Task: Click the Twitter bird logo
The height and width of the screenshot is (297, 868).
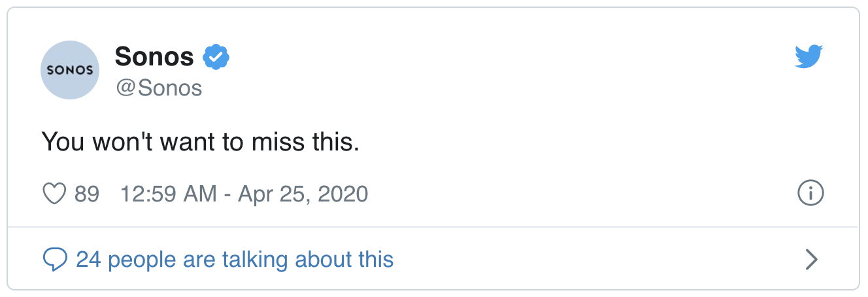Action: 809,56
